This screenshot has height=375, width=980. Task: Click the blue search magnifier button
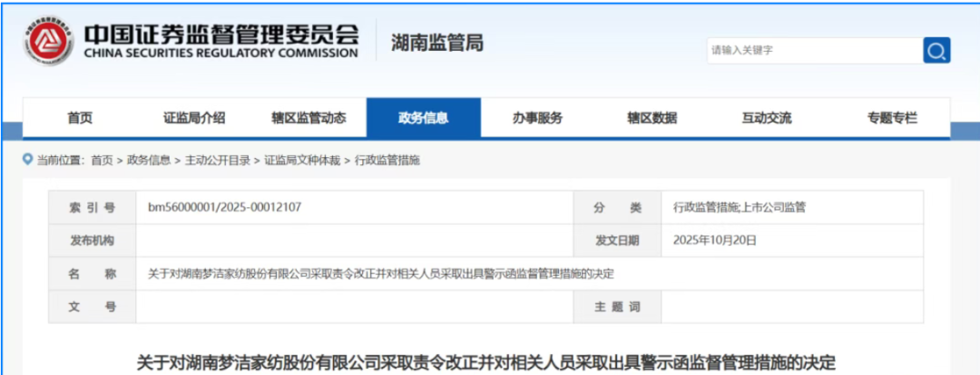pos(936,51)
